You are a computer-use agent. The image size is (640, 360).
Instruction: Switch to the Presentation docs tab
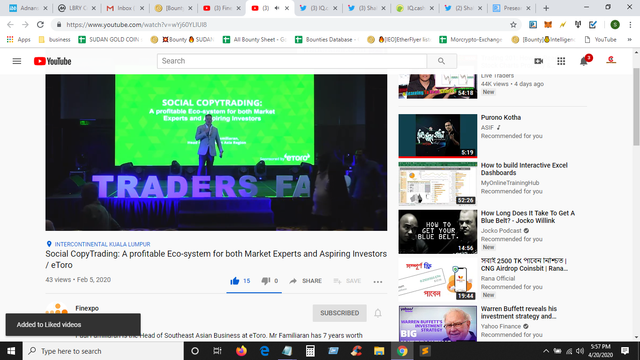coord(511,8)
